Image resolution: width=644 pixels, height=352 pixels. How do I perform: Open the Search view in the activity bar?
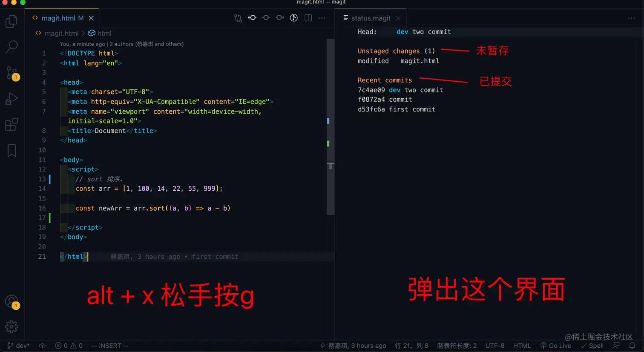coord(11,46)
